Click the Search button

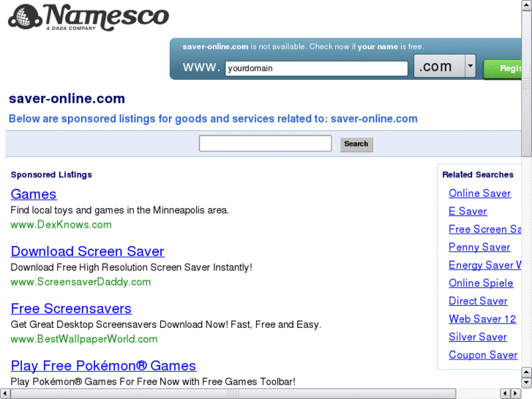pyautogui.click(x=356, y=144)
